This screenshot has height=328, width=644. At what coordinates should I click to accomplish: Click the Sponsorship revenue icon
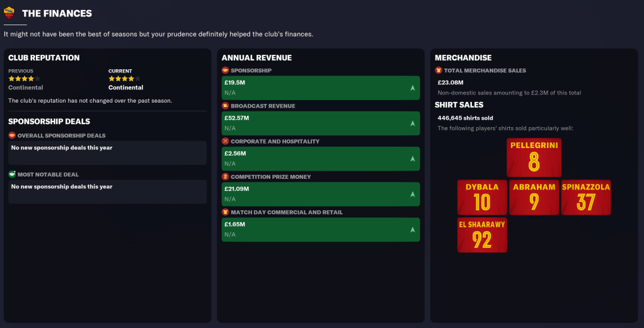(x=225, y=71)
